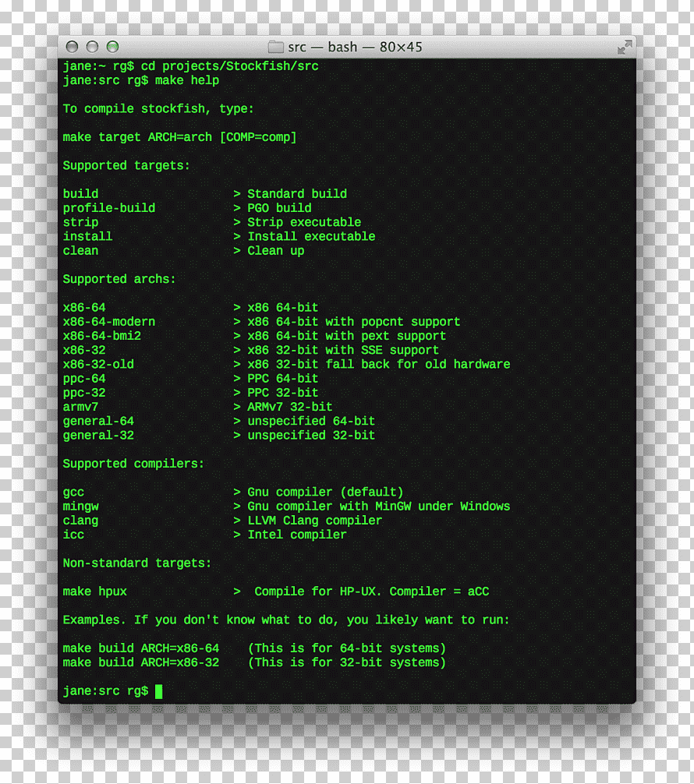The image size is (694, 784).
Task: Click the fullscreen arrows icon in the title bar
Action: click(624, 48)
